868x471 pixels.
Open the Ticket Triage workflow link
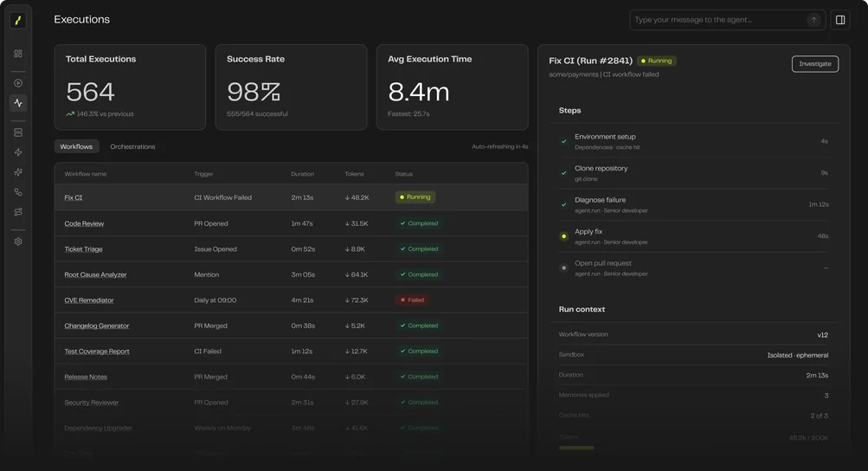[84, 249]
